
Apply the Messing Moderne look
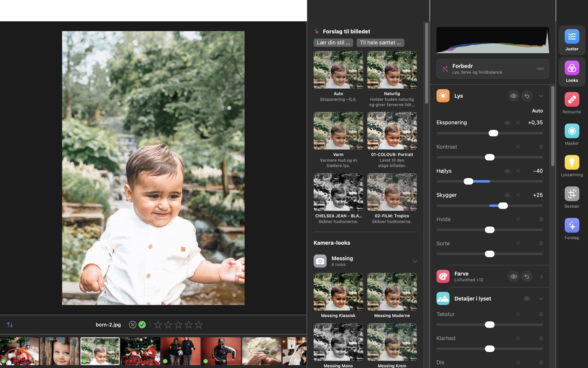tap(392, 291)
